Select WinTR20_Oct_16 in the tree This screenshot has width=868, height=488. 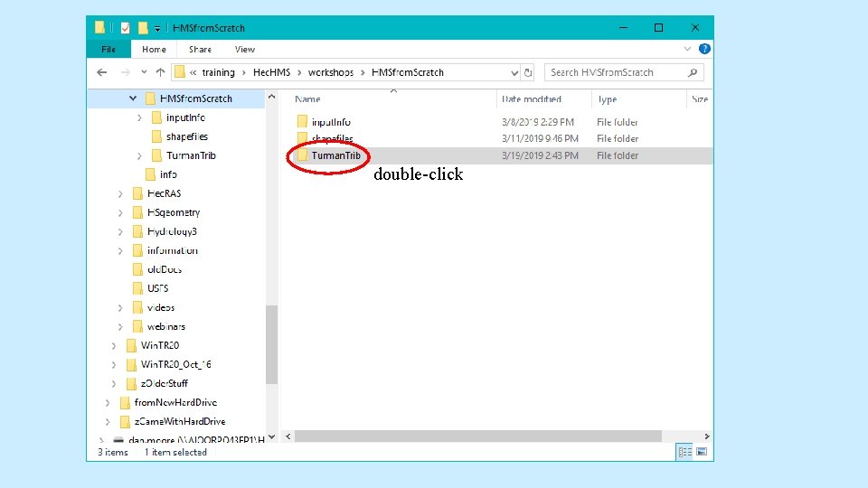click(x=175, y=364)
